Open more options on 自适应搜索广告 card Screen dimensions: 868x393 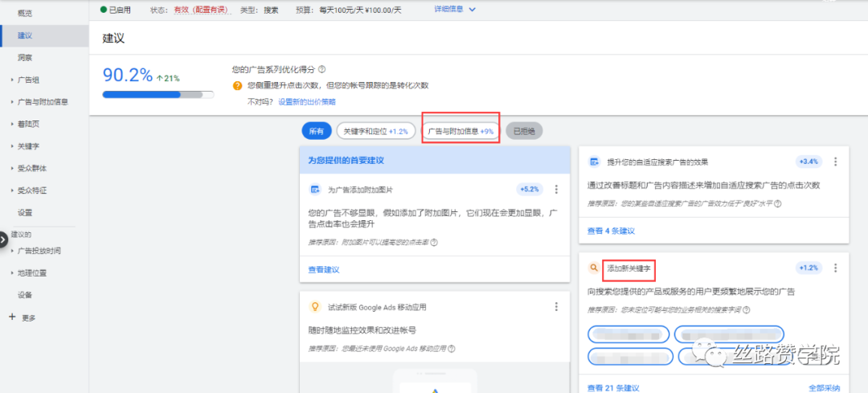click(x=835, y=162)
